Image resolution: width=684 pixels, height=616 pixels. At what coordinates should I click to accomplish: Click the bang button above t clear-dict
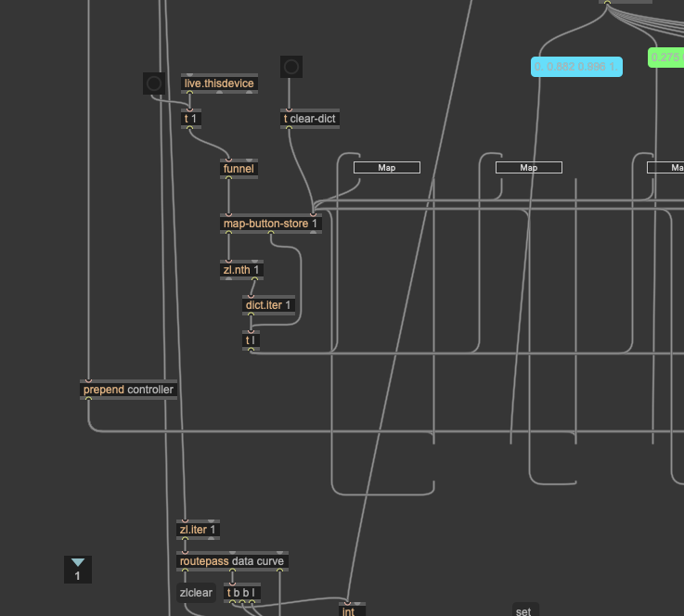[291, 67]
